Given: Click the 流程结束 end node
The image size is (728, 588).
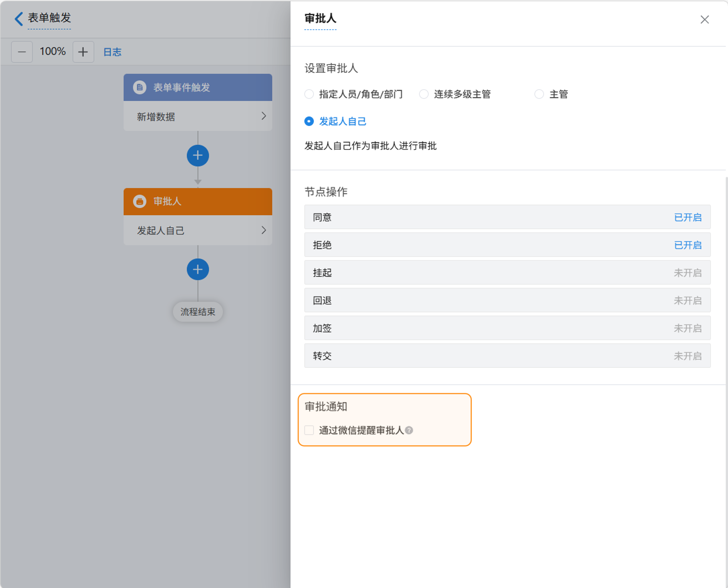Looking at the screenshot, I should point(198,312).
